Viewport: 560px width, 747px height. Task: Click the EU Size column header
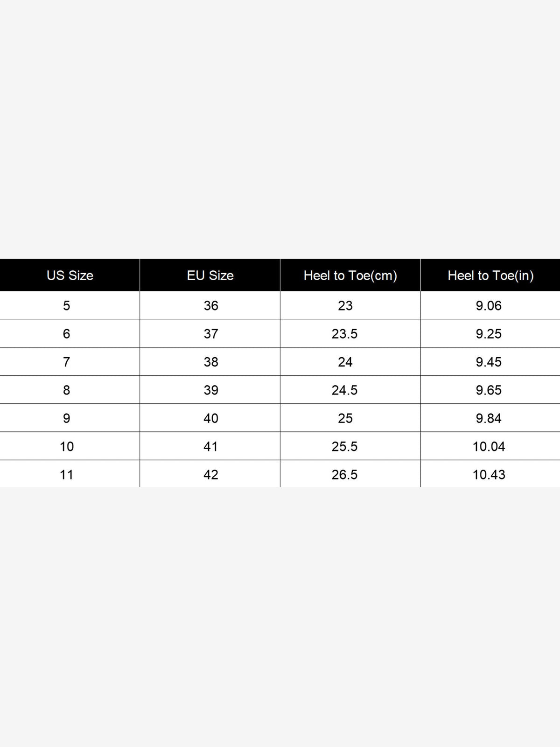(210, 275)
